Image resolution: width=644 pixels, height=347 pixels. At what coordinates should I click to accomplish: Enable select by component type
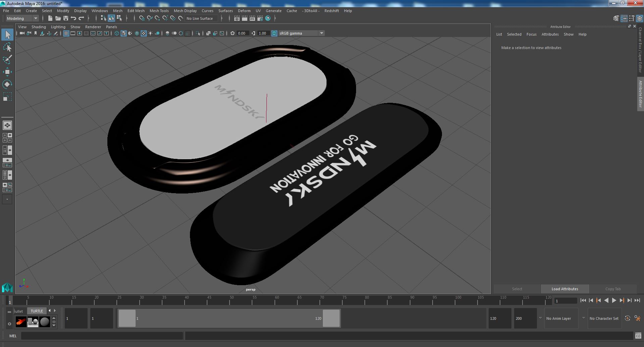pos(119,18)
